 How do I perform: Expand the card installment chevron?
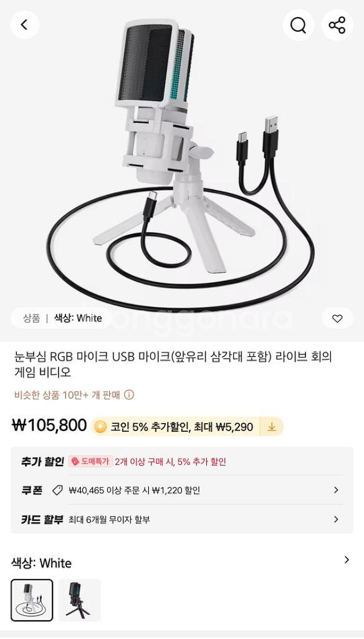tap(336, 519)
